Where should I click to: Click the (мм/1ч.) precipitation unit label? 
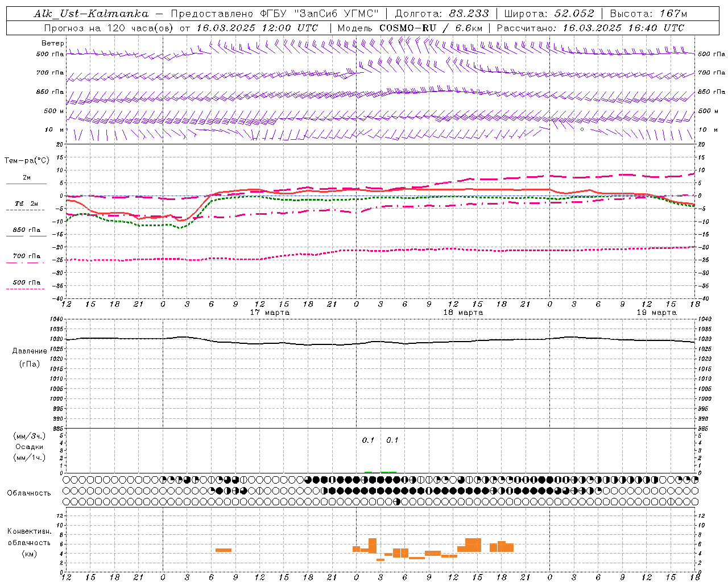(30, 458)
